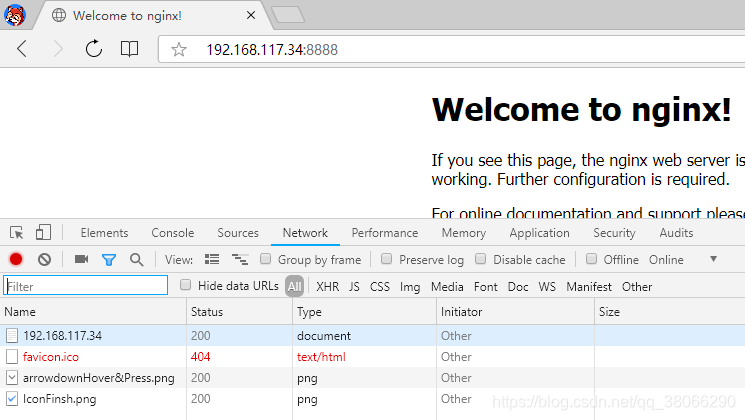Toggle device toolbar icon
The width and height of the screenshot is (745, 420).
[43, 232]
